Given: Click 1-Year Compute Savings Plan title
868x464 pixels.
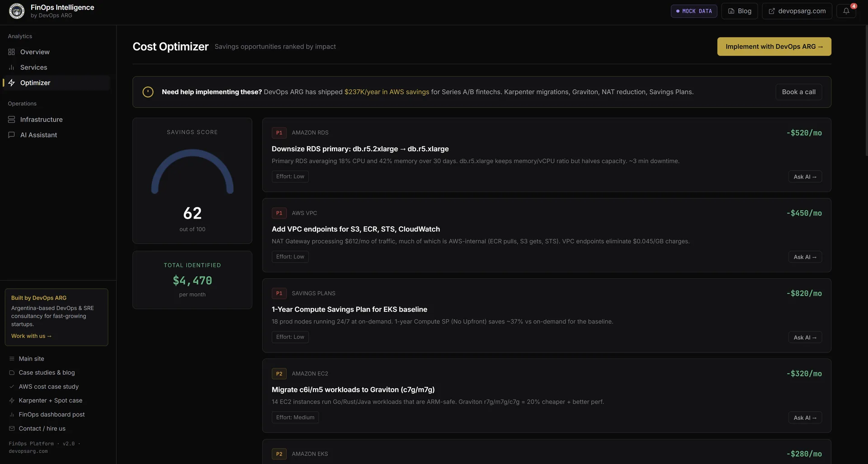Looking at the screenshot, I should pos(349,309).
